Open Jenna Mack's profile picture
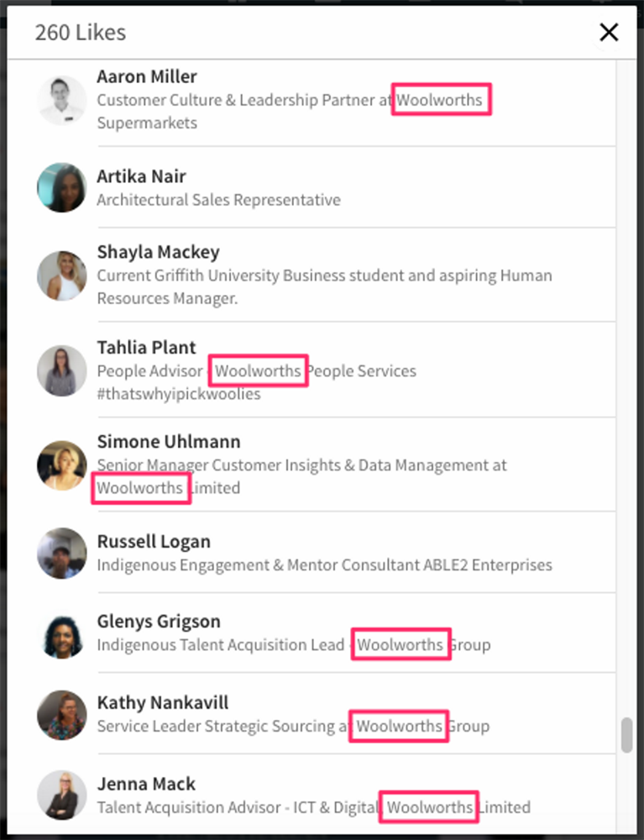This screenshot has height=840, width=644. pyautogui.click(x=62, y=795)
